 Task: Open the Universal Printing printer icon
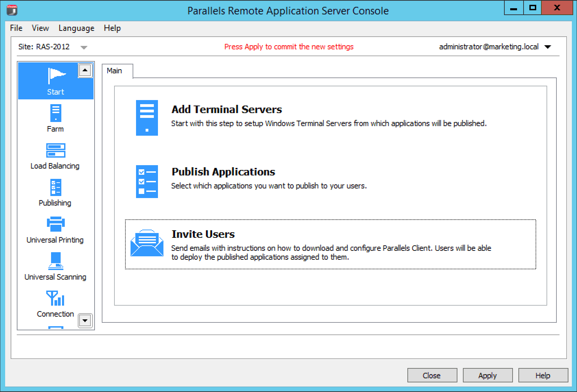(x=56, y=224)
